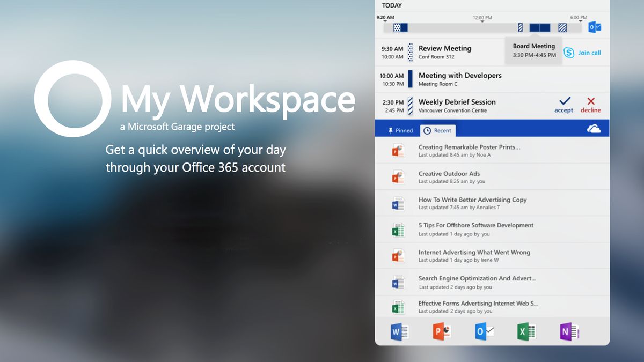
Task: Click 'Last updated 7:45 am by Annalies T' text
Action: click(x=459, y=208)
